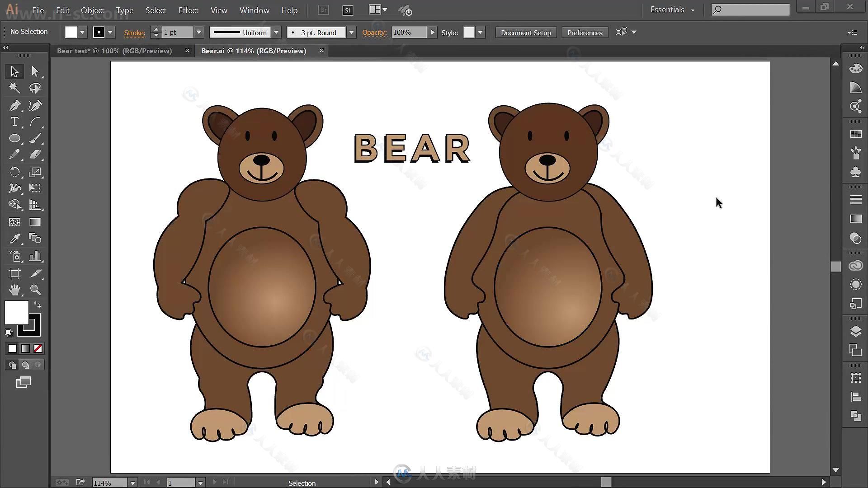Screen dimensions: 868x488
Task: Select the Curvature tool
Action: pyautogui.click(x=35, y=105)
